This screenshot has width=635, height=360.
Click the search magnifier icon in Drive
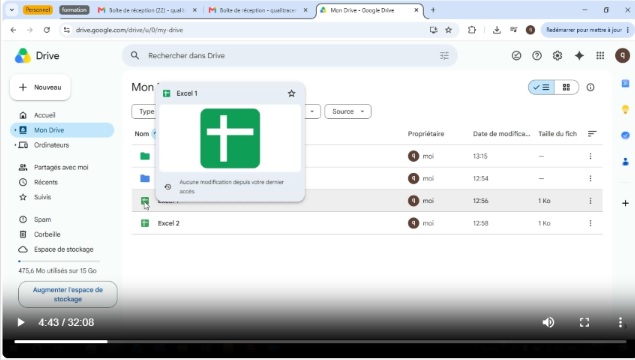(135, 55)
